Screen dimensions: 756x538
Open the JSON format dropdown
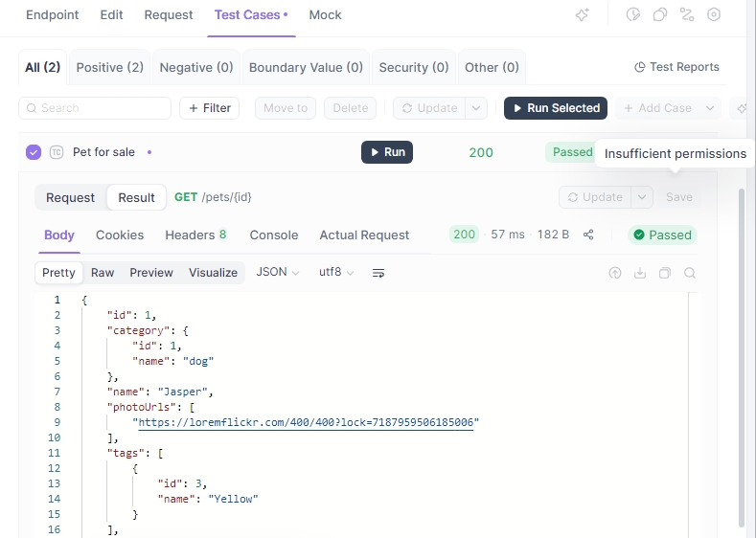(278, 273)
